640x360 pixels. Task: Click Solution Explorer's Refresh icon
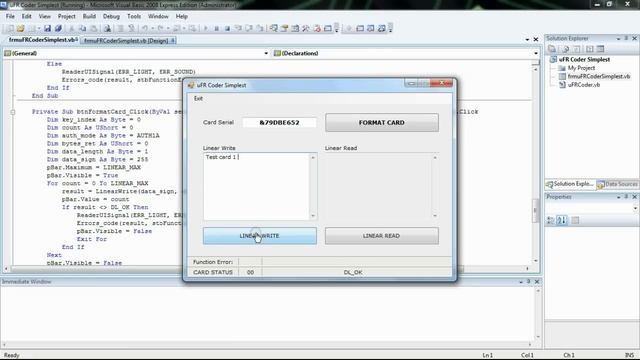click(576, 49)
